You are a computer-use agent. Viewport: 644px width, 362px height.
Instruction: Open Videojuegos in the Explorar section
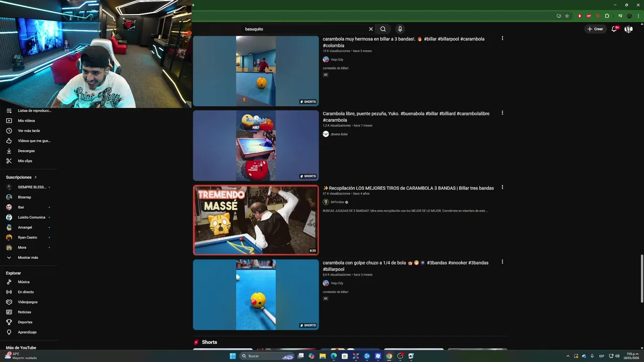click(29, 302)
